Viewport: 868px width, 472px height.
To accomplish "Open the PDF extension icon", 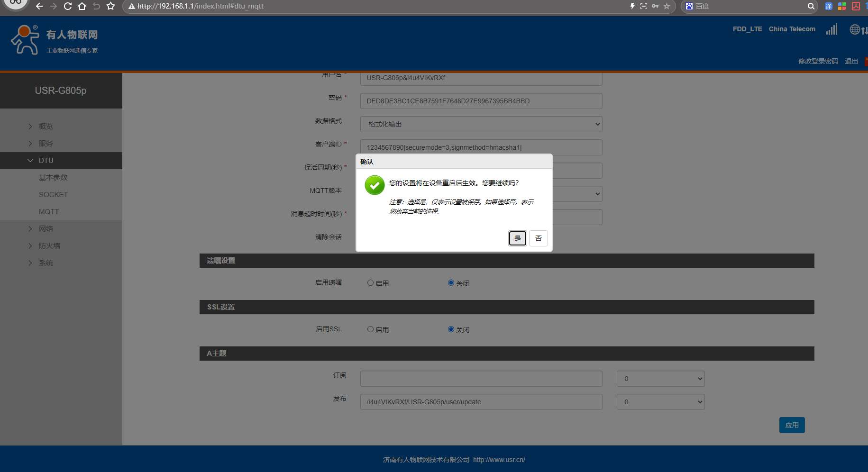I will click(x=856, y=6).
